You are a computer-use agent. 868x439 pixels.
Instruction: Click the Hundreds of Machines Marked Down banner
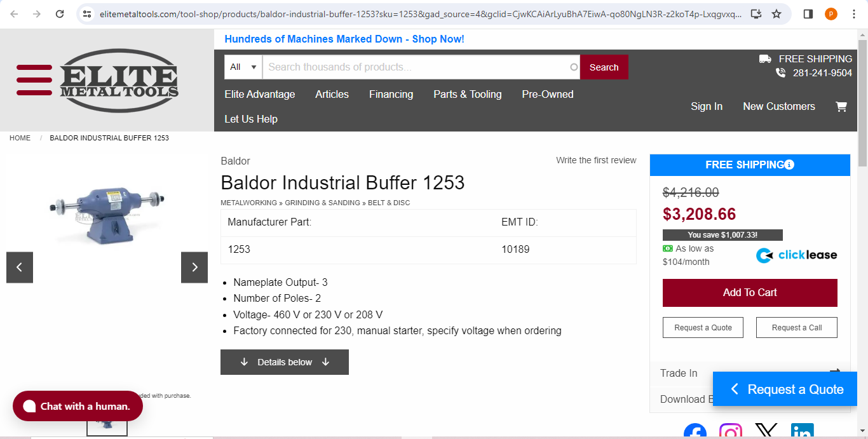click(344, 39)
